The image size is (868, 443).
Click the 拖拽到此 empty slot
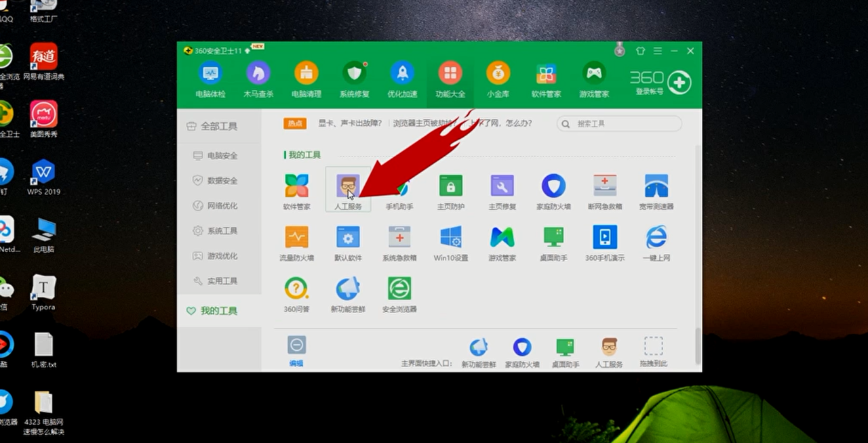click(x=653, y=353)
